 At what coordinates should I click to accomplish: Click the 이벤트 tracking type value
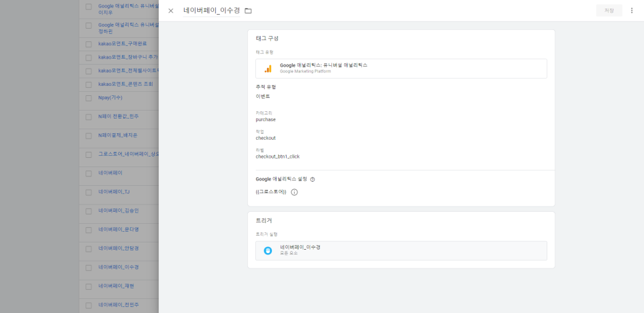pos(263,97)
